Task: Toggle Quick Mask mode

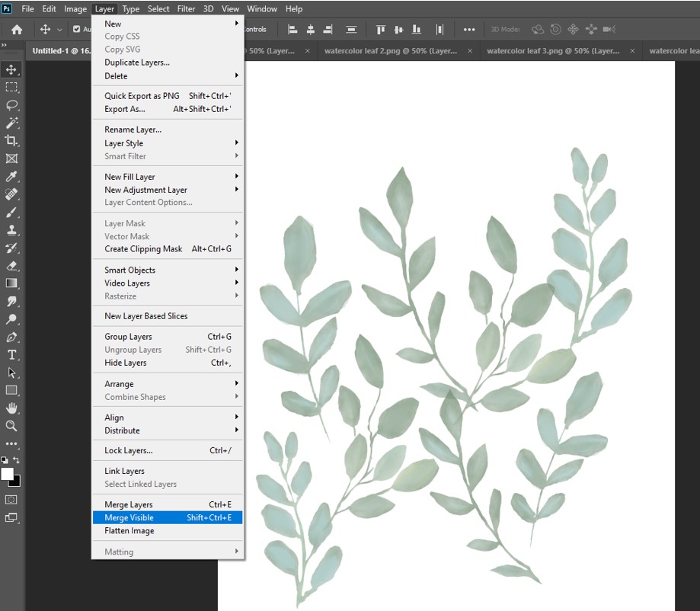Action: [11, 500]
